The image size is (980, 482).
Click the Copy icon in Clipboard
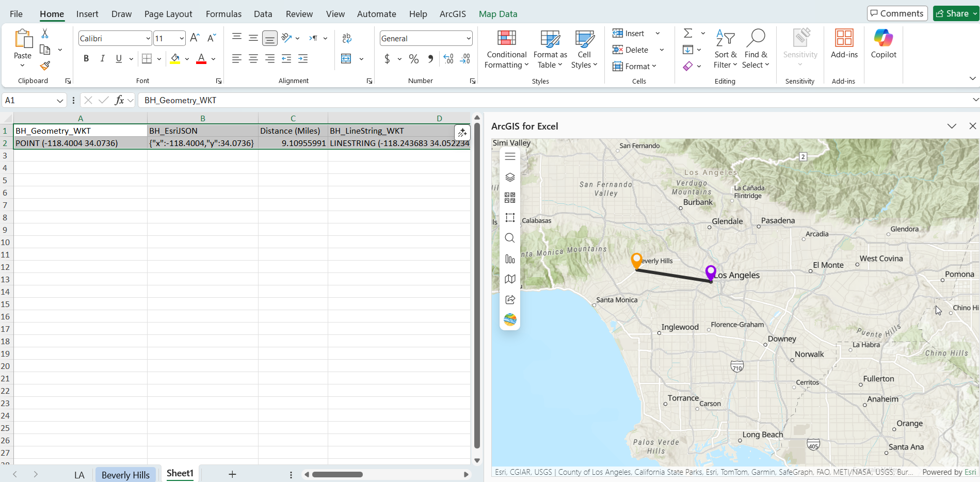(45, 50)
